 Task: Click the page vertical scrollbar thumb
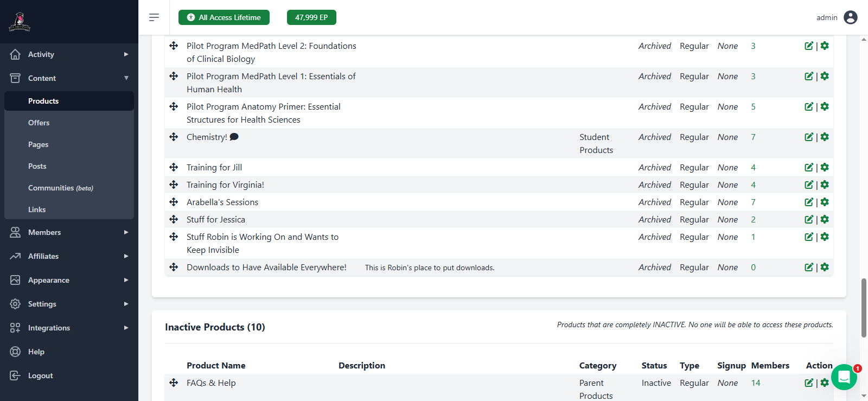tap(864, 308)
